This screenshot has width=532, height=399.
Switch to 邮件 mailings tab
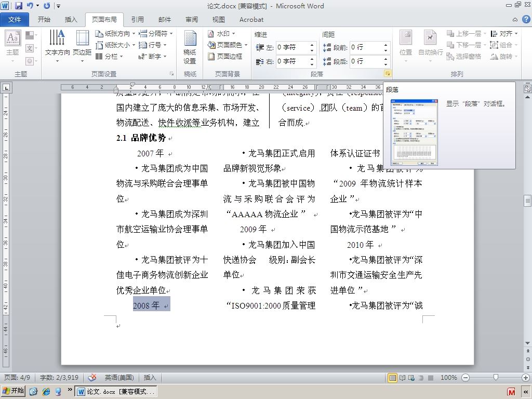point(165,20)
